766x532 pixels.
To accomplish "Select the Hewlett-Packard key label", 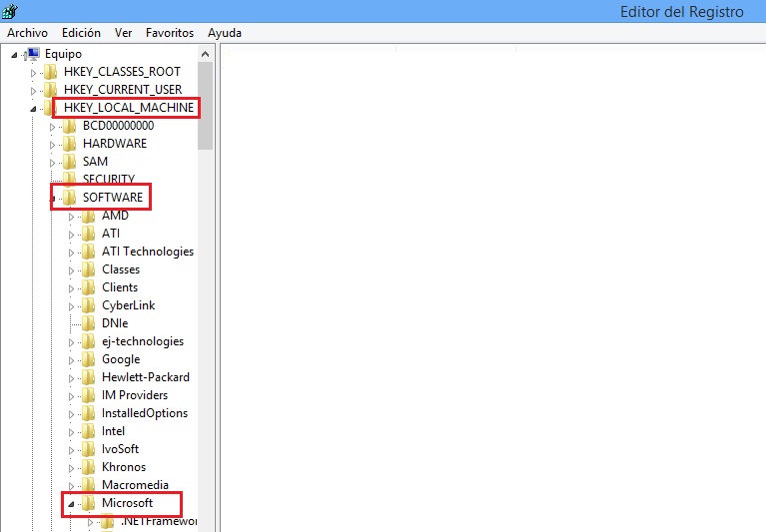I will (146, 377).
